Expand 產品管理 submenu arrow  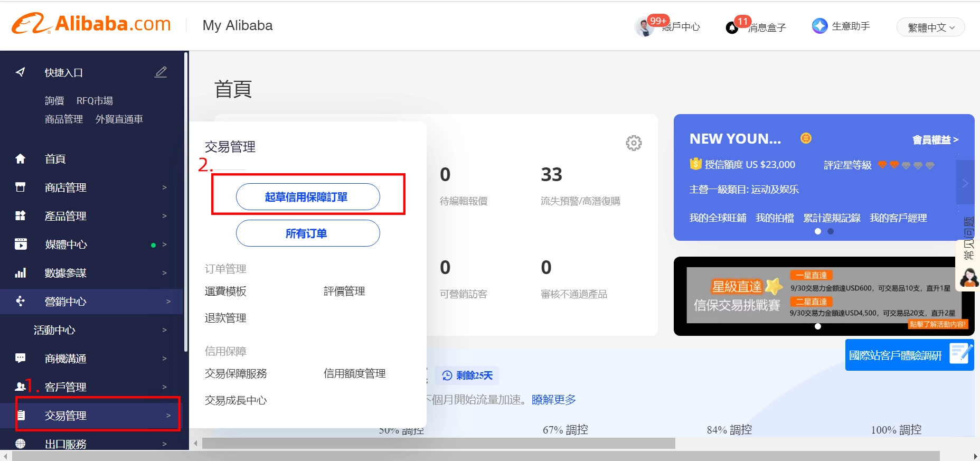coord(164,215)
